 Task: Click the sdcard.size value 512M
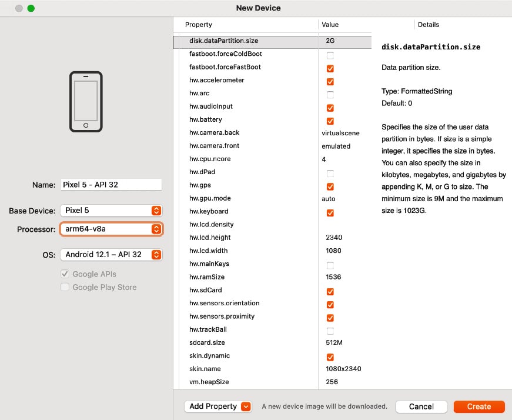pos(334,342)
